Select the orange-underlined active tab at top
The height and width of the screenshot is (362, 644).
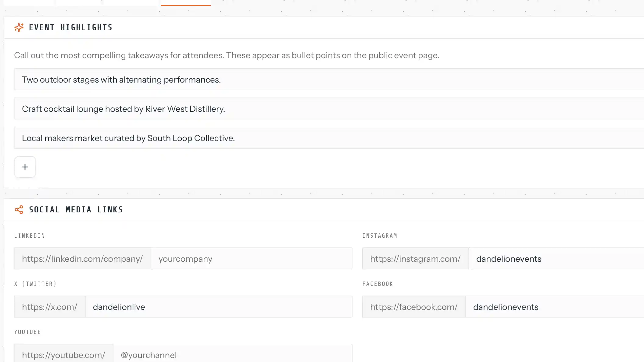pos(185,2)
